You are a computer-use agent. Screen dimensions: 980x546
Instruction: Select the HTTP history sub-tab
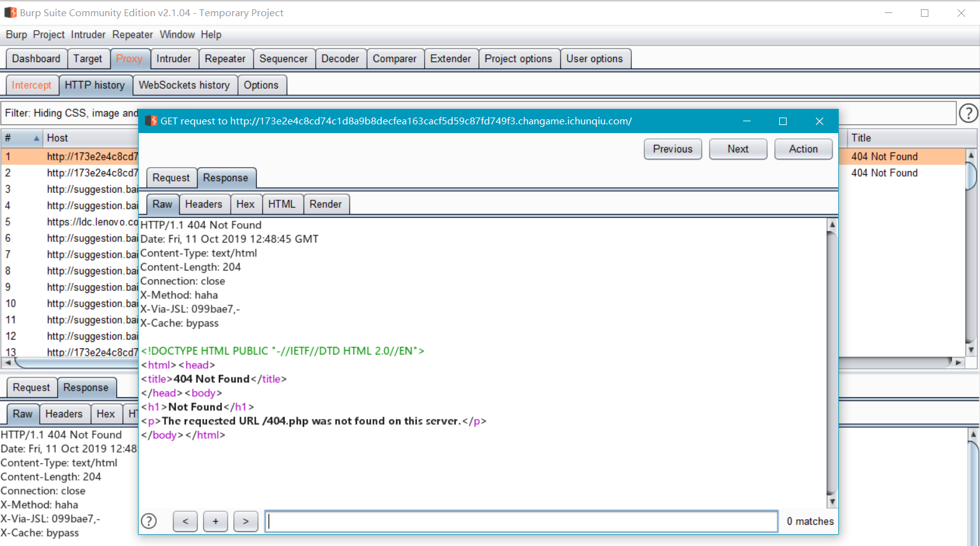pos(95,85)
